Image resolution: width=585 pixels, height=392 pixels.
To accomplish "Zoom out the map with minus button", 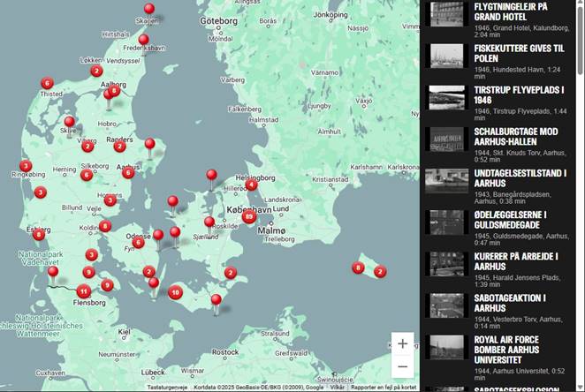I will [403, 366].
